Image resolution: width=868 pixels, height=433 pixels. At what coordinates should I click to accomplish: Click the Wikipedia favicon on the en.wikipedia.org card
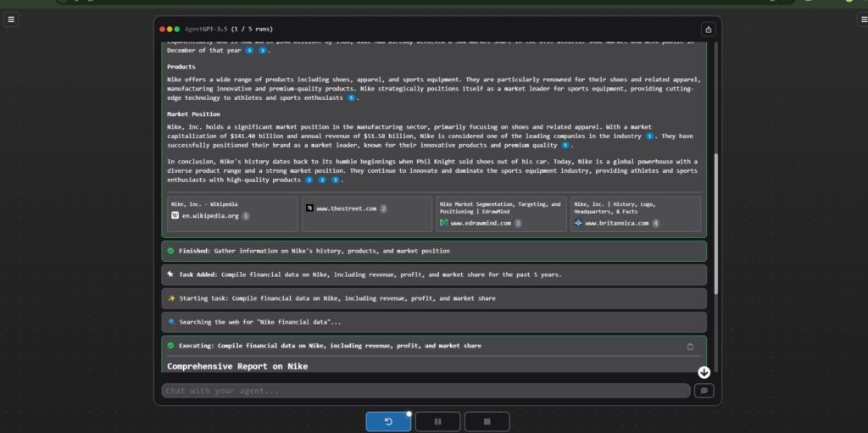tap(175, 216)
